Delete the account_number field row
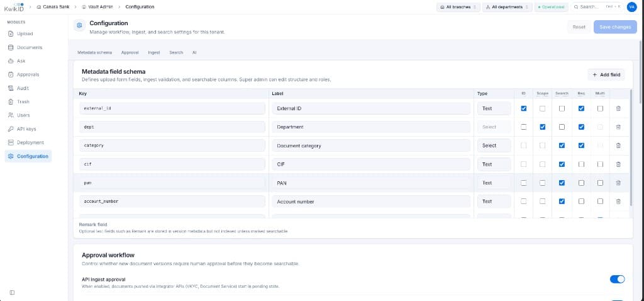Viewport: 644px width, 301px height. coord(618,202)
